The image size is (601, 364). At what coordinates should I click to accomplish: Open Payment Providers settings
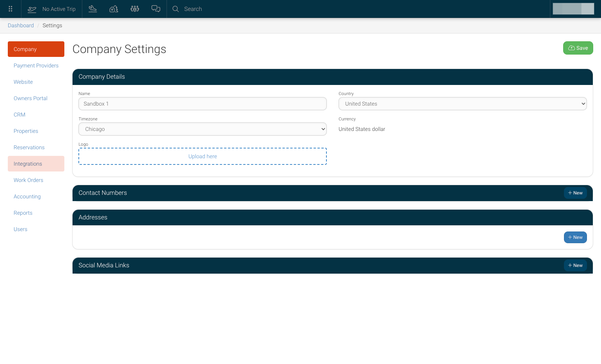click(x=36, y=65)
